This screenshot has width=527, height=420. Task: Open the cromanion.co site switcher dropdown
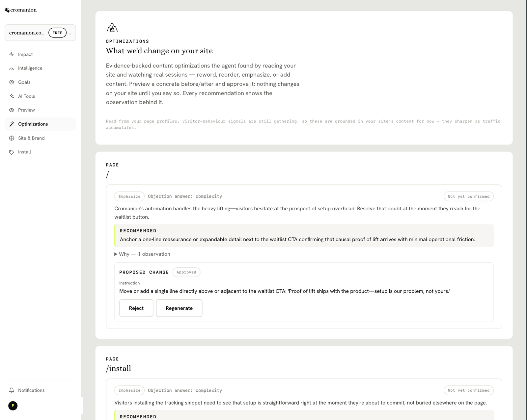coord(40,33)
